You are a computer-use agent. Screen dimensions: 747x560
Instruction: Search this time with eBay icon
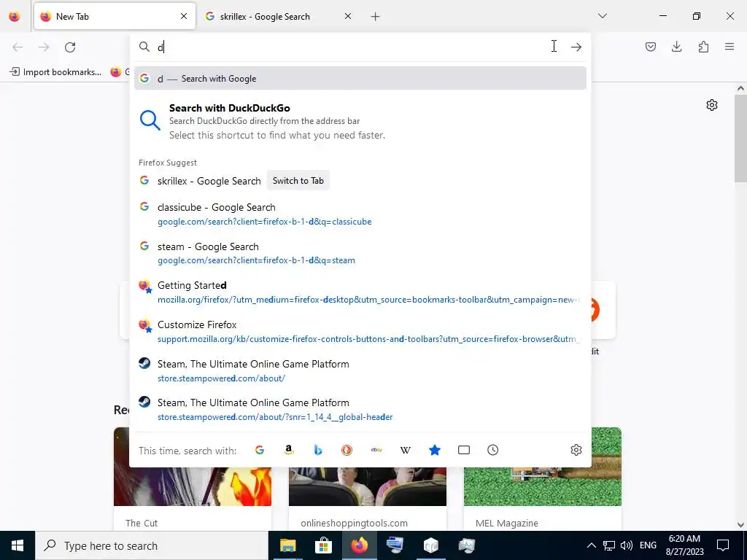tap(376, 450)
